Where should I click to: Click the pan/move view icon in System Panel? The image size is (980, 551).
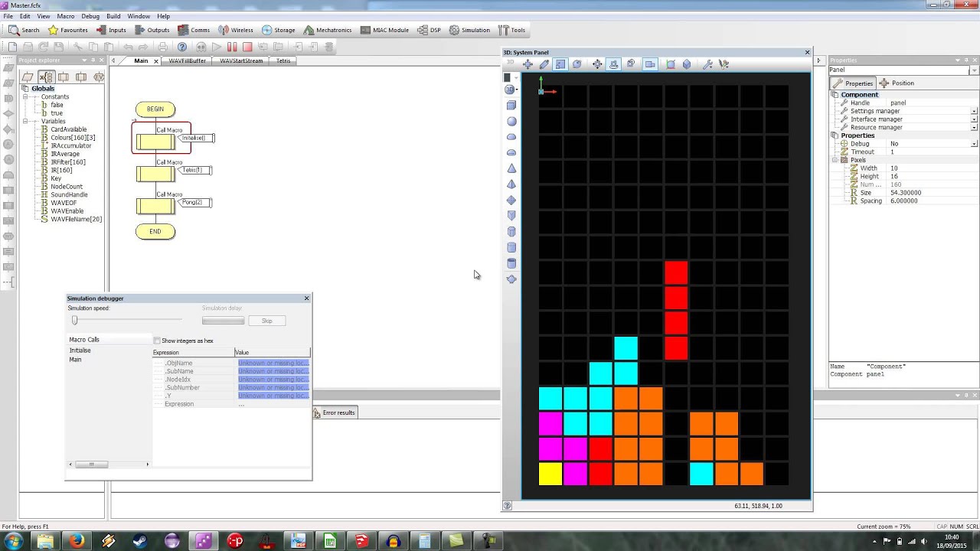tap(528, 64)
